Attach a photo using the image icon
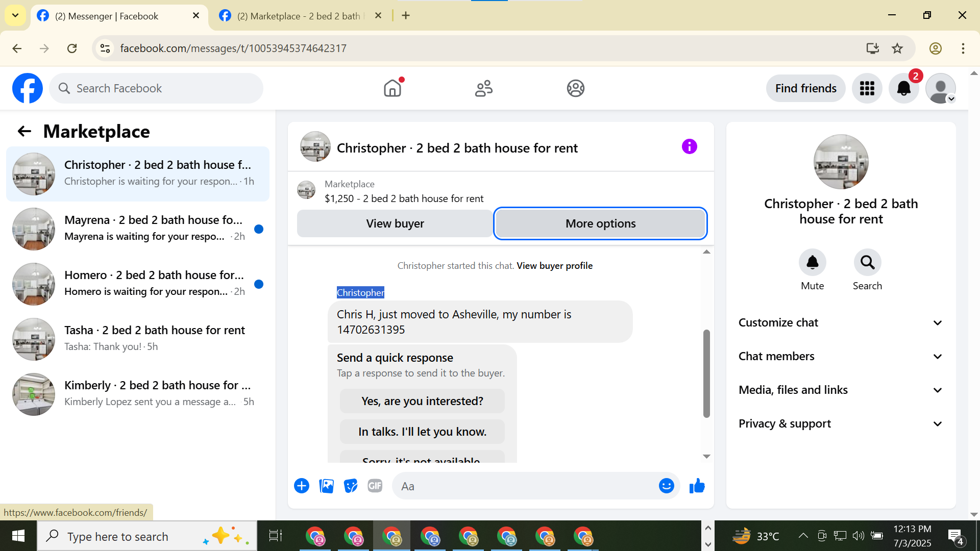The image size is (980, 551). click(326, 486)
